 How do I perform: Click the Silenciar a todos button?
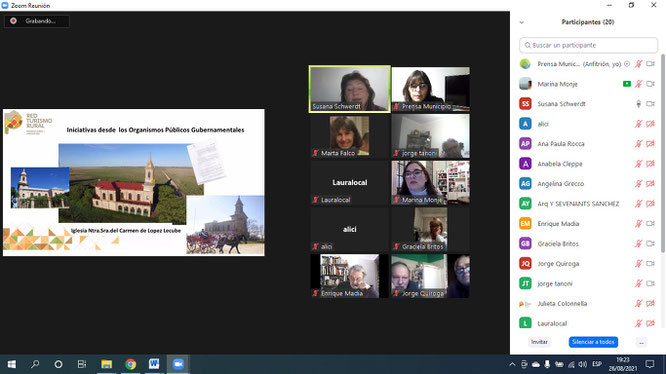(593, 342)
